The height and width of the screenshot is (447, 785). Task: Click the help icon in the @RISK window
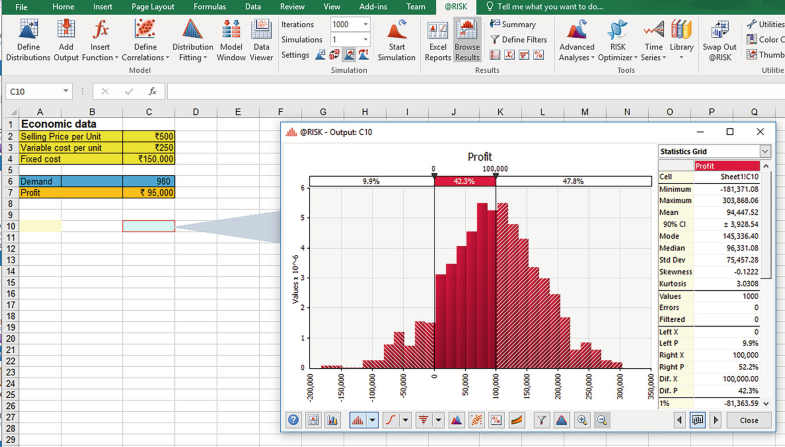click(294, 421)
